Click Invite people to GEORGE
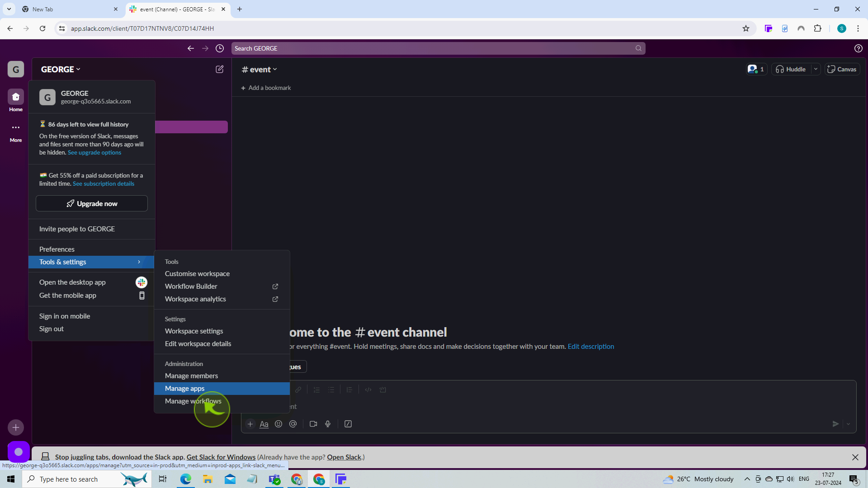This screenshot has width=868, height=488. (x=91, y=229)
